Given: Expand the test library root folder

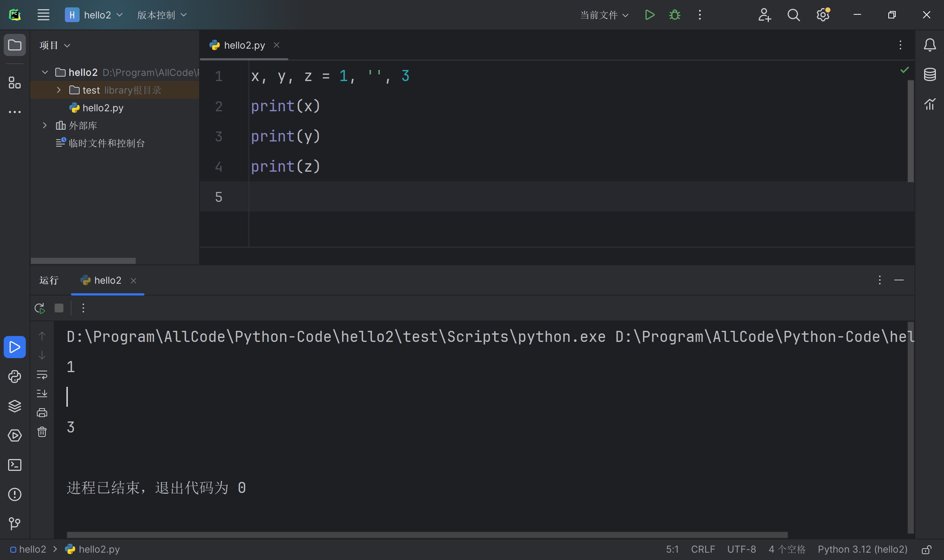Looking at the screenshot, I should 59,90.
